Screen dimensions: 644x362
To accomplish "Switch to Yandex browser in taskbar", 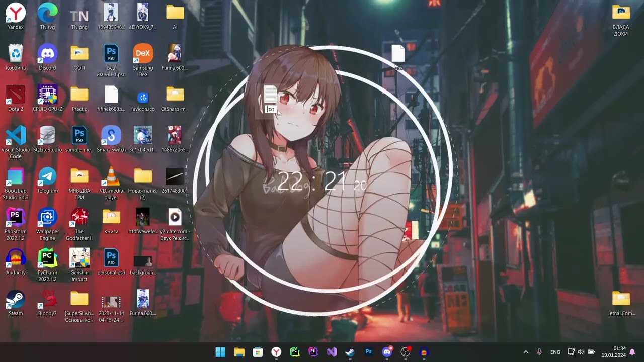I will pyautogui.click(x=276, y=352).
